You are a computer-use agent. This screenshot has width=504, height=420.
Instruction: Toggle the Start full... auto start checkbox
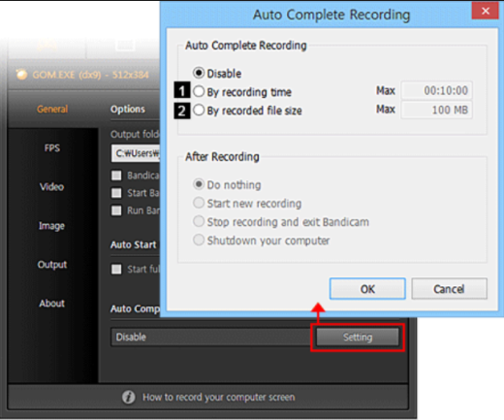pos(116,269)
